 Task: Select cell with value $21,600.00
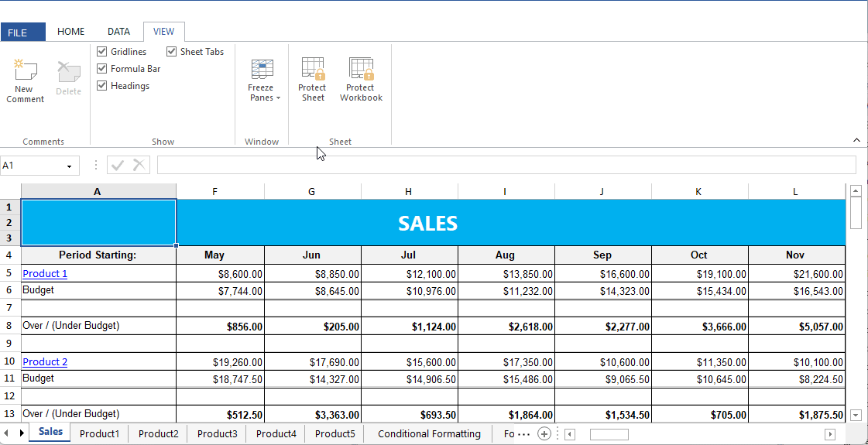point(797,273)
